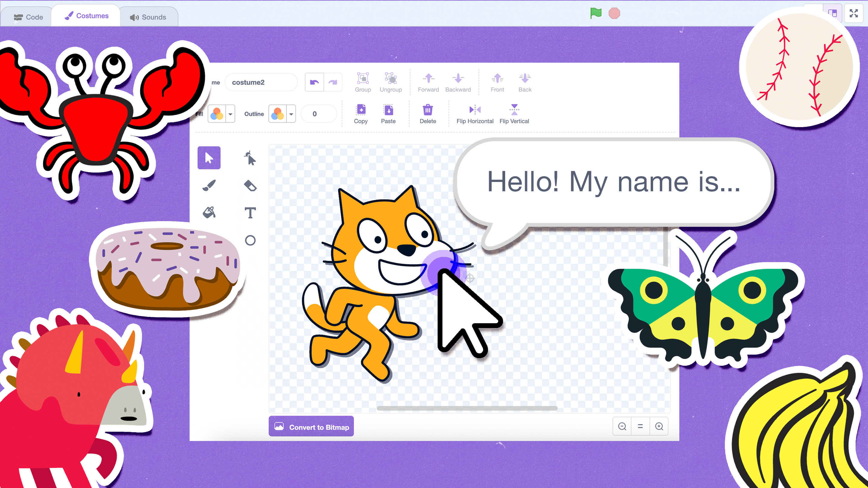The height and width of the screenshot is (488, 868).
Task: Select the Text tool
Action: click(x=250, y=212)
